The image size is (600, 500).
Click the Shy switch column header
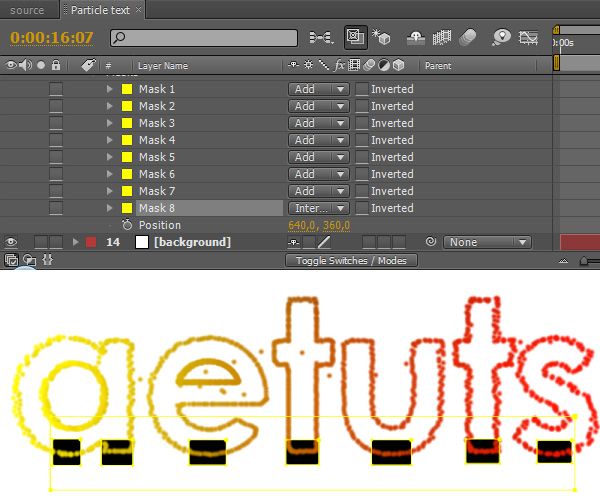coord(293,65)
